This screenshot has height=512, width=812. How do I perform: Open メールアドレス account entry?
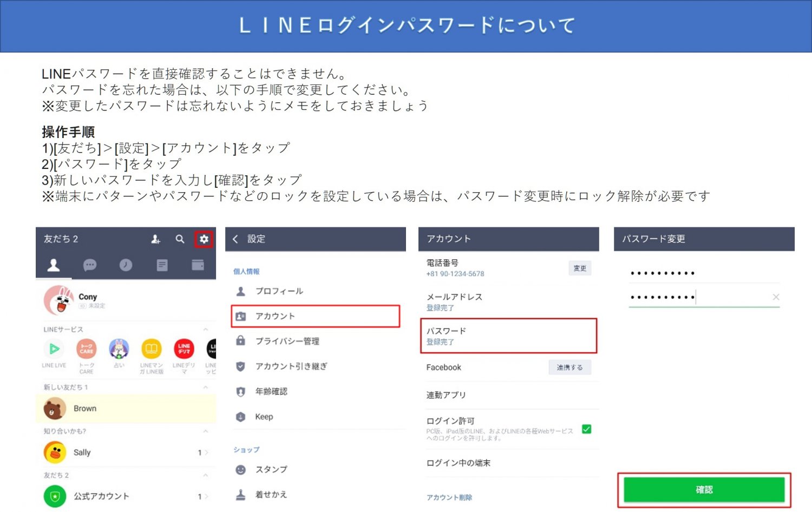pyautogui.click(x=509, y=302)
